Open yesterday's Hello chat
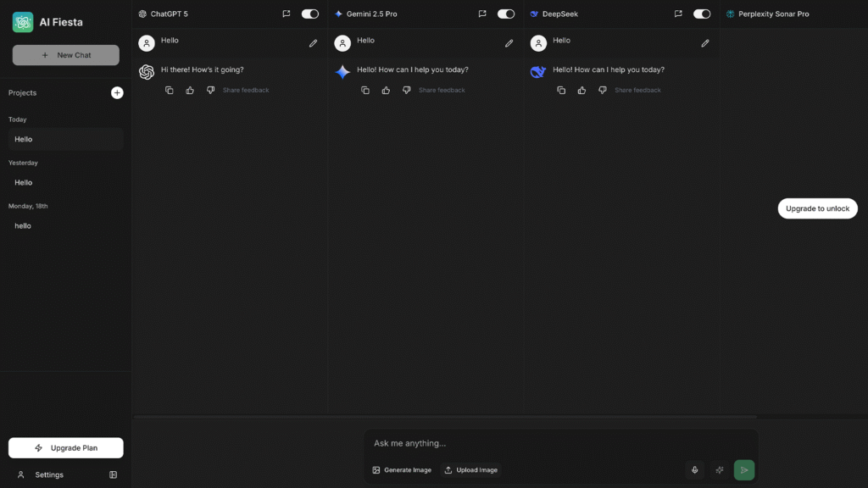Image resolution: width=868 pixels, height=488 pixels. [x=66, y=183]
